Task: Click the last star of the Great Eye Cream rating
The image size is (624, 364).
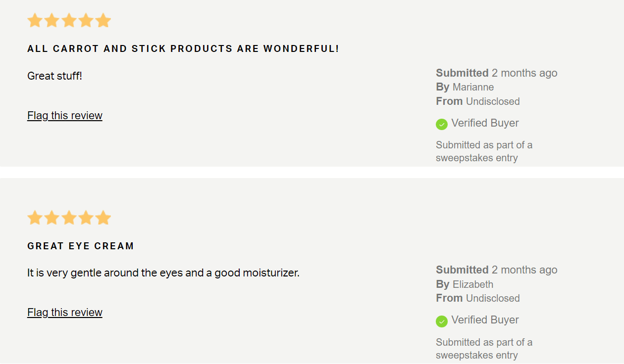Action: tap(103, 218)
